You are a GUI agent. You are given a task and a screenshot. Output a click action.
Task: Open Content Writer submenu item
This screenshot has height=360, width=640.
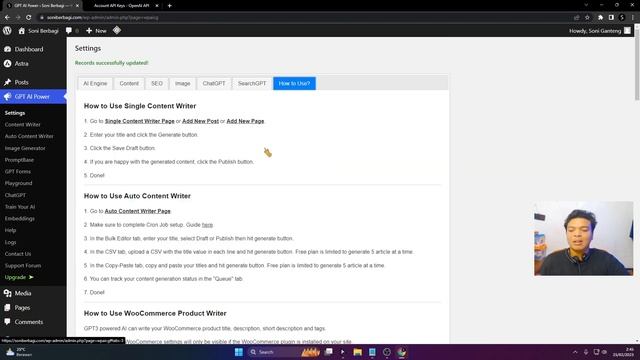(x=22, y=124)
